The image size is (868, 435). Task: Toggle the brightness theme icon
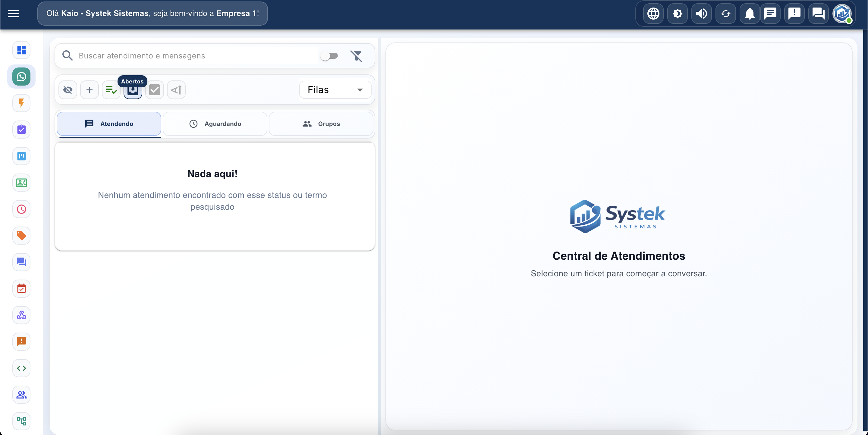click(677, 14)
